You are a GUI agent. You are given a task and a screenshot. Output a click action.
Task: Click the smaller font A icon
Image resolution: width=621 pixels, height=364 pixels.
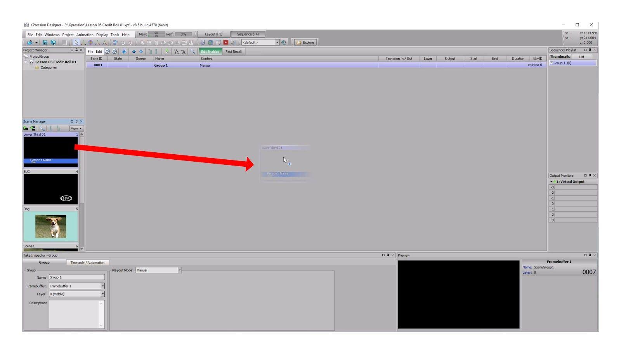pos(183,52)
